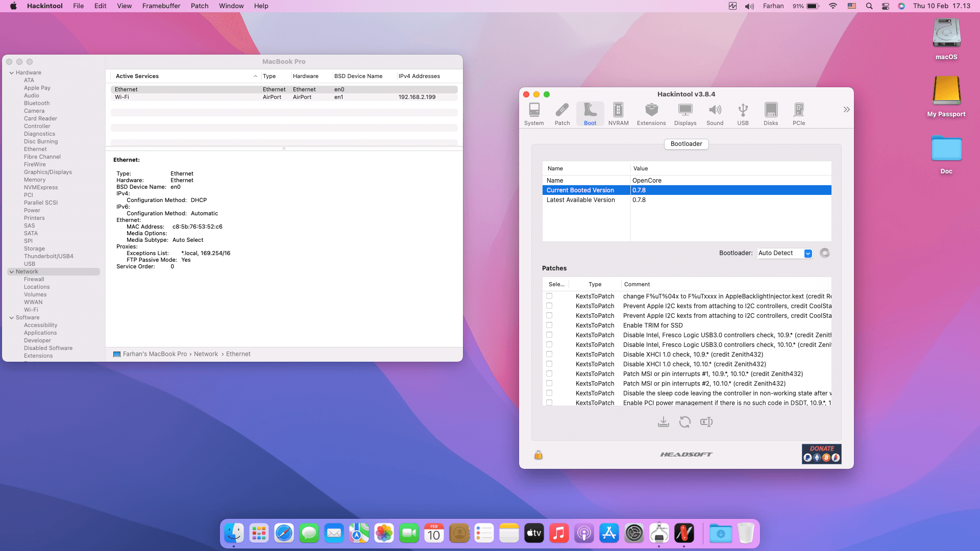Check the AppleBacklightInjector patch checkbox
Screen dimensions: 980x551
[549, 296]
